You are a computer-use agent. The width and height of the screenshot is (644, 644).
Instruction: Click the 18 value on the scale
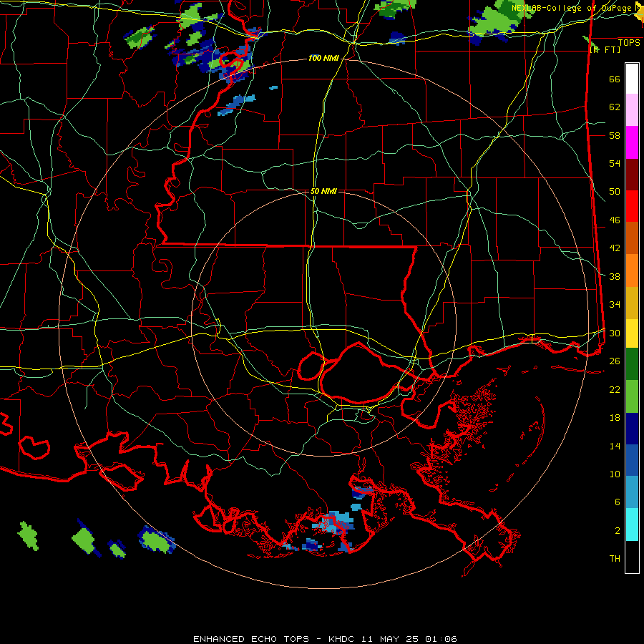point(615,418)
